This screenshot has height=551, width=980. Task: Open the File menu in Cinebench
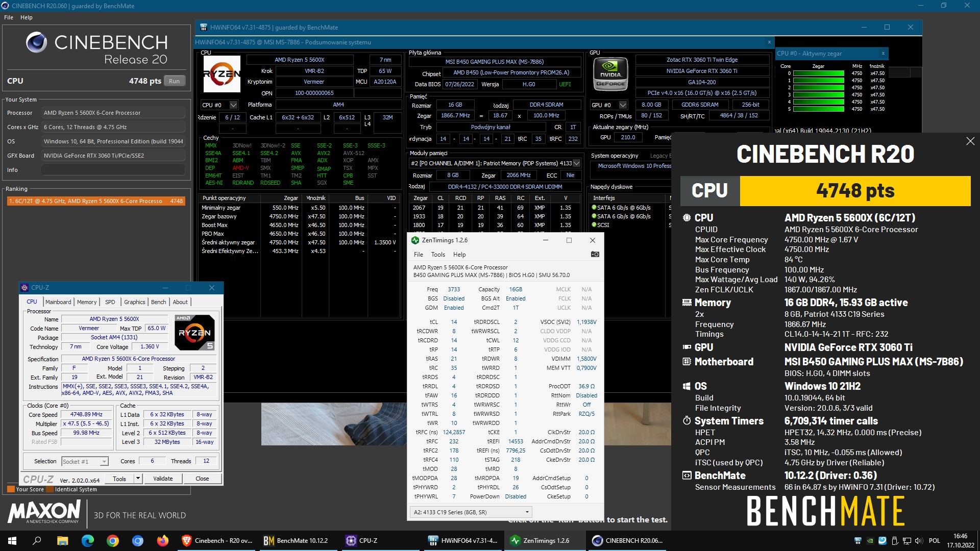pos(9,17)
